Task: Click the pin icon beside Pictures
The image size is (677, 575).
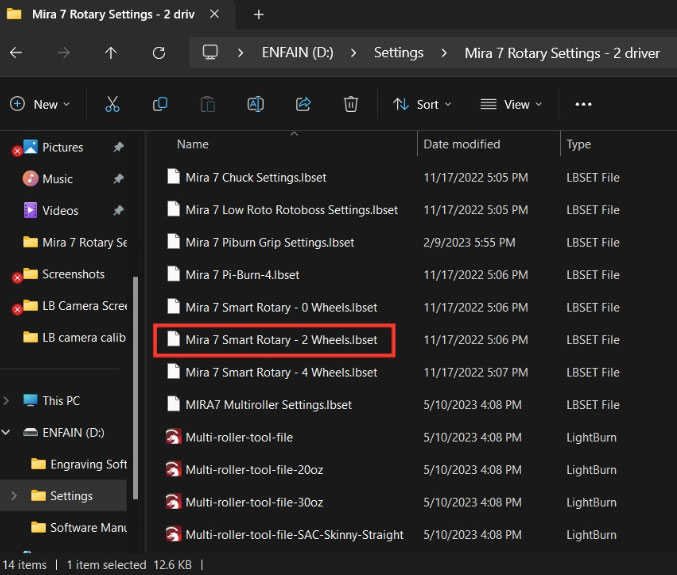Action: (118, 147)
